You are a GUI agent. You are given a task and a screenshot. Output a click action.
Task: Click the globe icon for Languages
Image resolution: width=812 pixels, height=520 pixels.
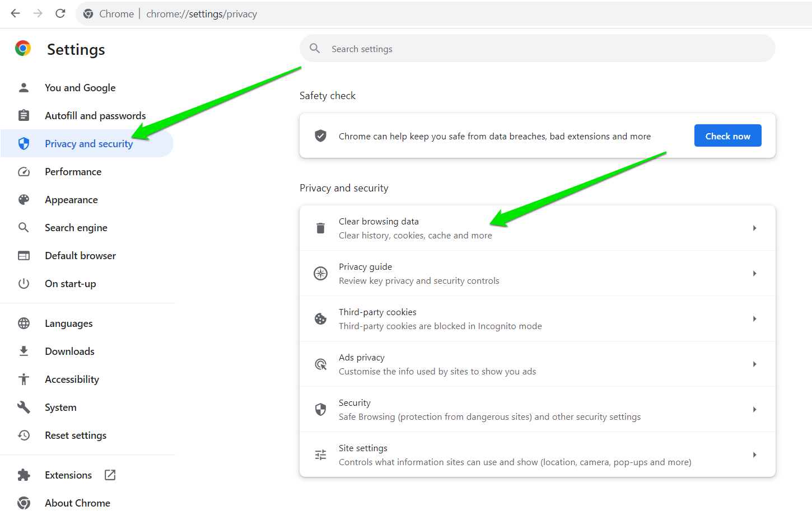point(24,324)
